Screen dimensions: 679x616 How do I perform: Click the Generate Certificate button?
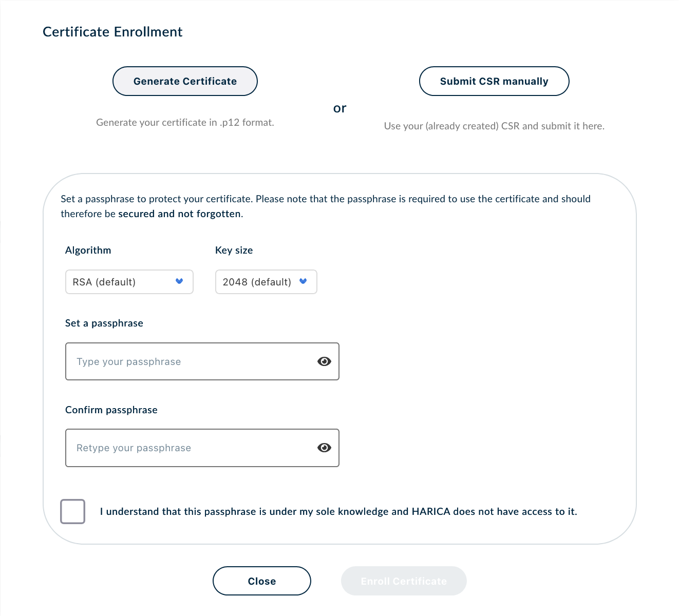(185, 81)
